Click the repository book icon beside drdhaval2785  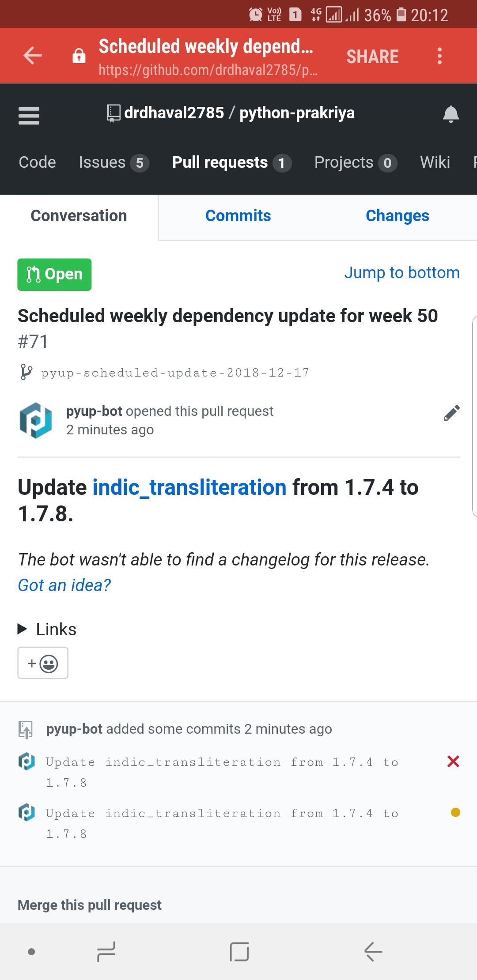point(114,112)
